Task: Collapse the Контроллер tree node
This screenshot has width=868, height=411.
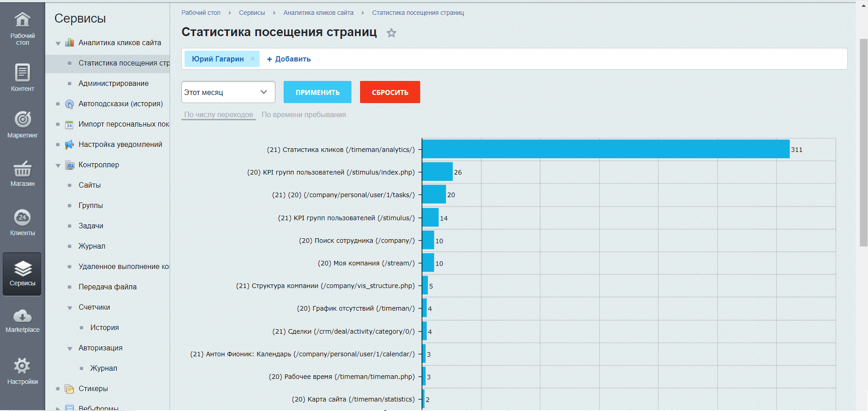Action: (58, 165)
